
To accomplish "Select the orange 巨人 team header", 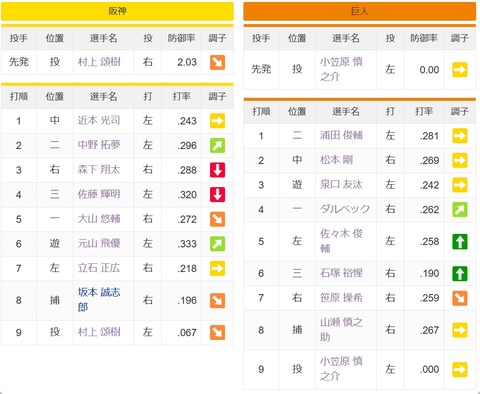I will 360,11.
